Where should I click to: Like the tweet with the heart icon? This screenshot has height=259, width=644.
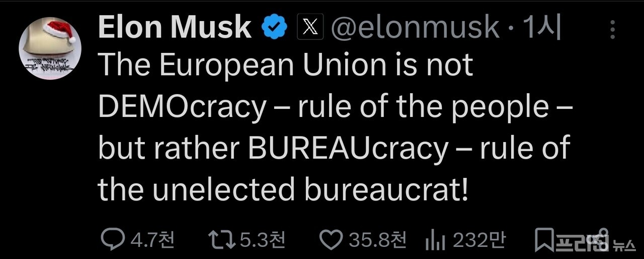click(331, 240)
